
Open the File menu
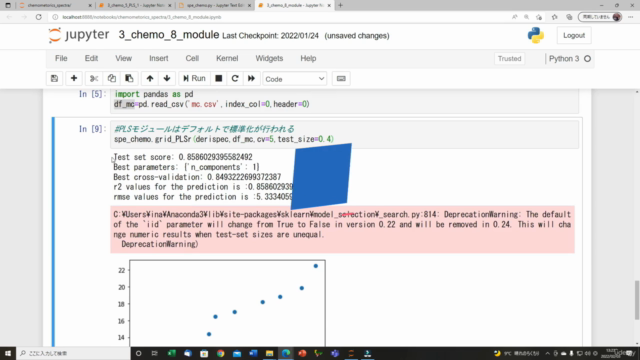61,58
